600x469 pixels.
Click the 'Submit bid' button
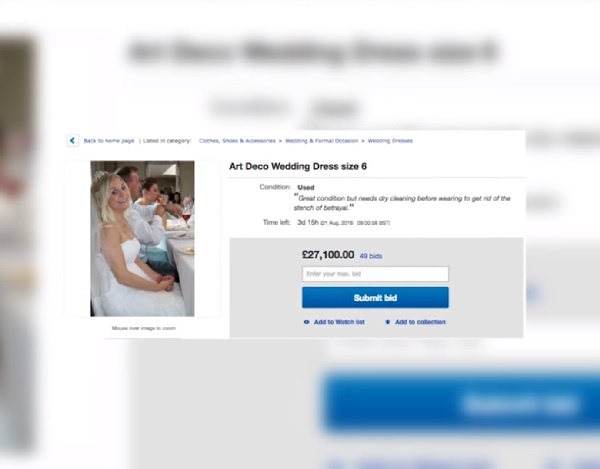click(375, 298)
